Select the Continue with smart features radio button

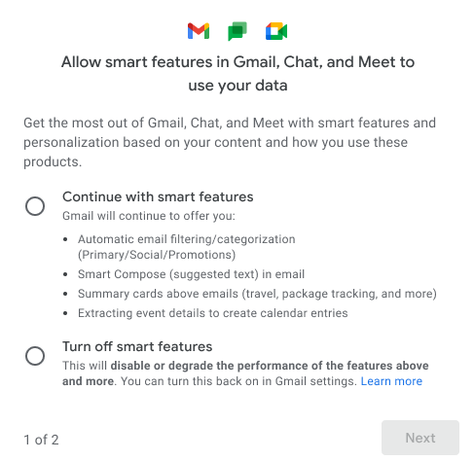point(35,206)
